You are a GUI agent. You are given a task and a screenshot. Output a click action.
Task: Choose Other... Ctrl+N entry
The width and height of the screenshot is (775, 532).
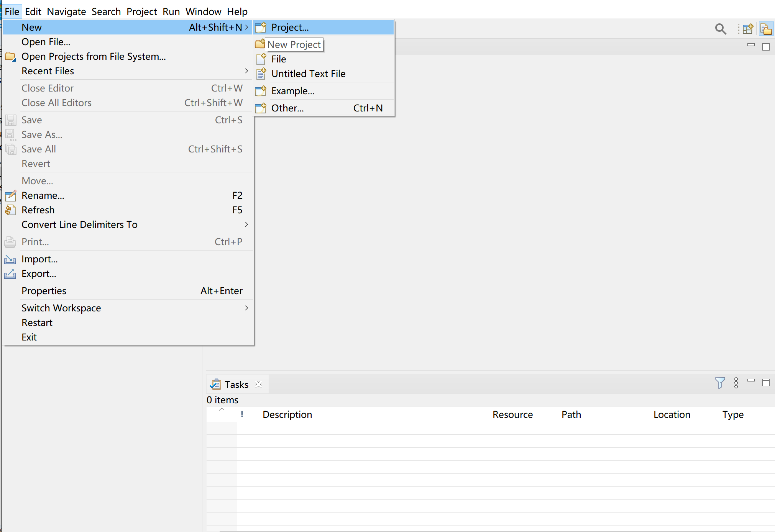[x=323, y=108]
